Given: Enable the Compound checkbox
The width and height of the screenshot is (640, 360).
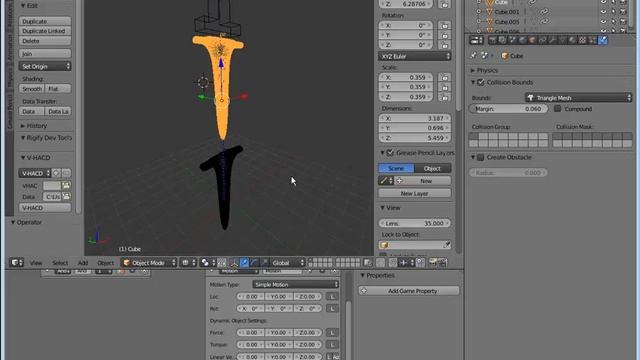Looking at the screenshot, I should click(x=558, y=109).
